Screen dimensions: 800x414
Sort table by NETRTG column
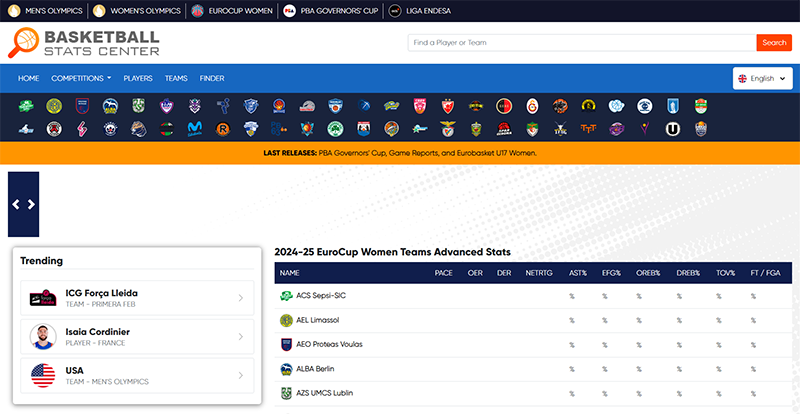coord(539,273)
